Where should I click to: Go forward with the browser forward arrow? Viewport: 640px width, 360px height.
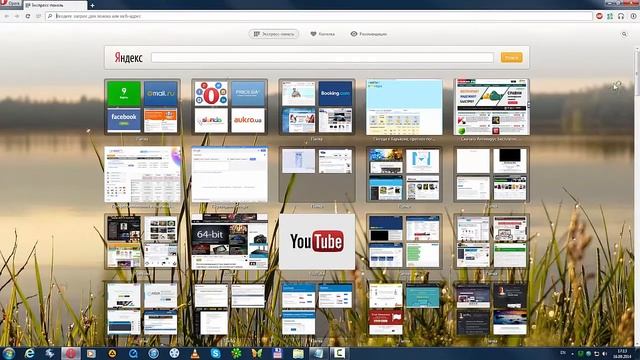17,16
